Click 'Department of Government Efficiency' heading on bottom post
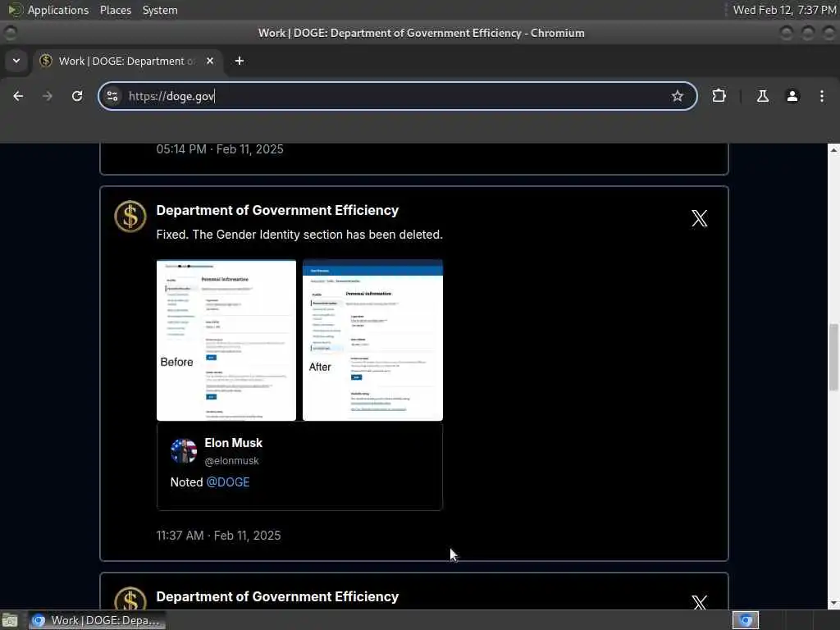 [277, 596]
